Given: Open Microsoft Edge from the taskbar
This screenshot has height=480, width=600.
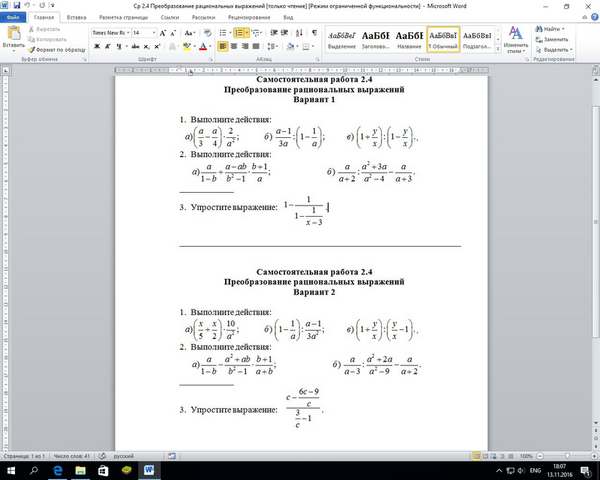Looking at the screenshot, I should click(x=57, y=470).
